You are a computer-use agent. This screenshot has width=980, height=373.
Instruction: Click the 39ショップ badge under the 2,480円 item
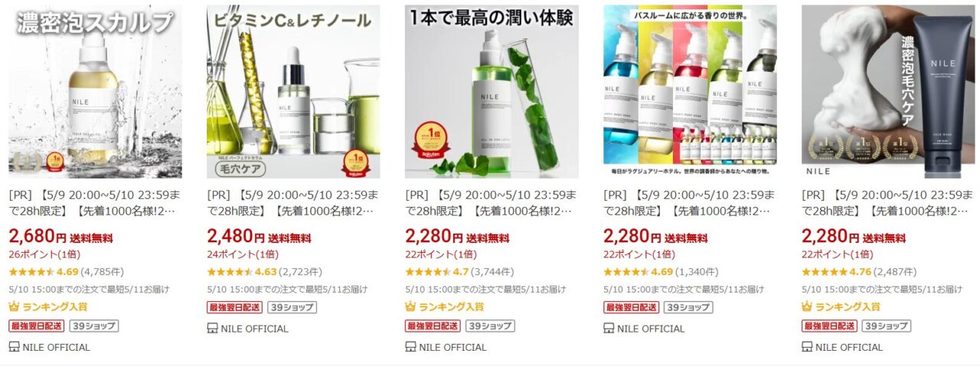[x=292, y=307]
